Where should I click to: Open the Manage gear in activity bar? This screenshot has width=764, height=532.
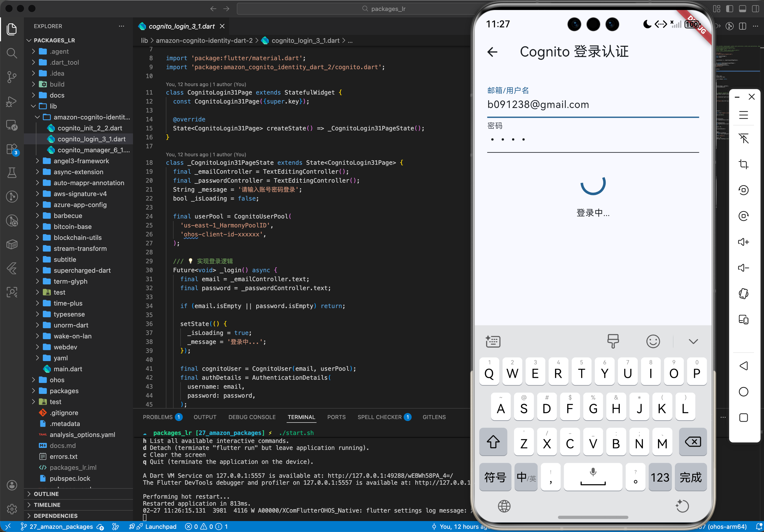tap(12, 509)
